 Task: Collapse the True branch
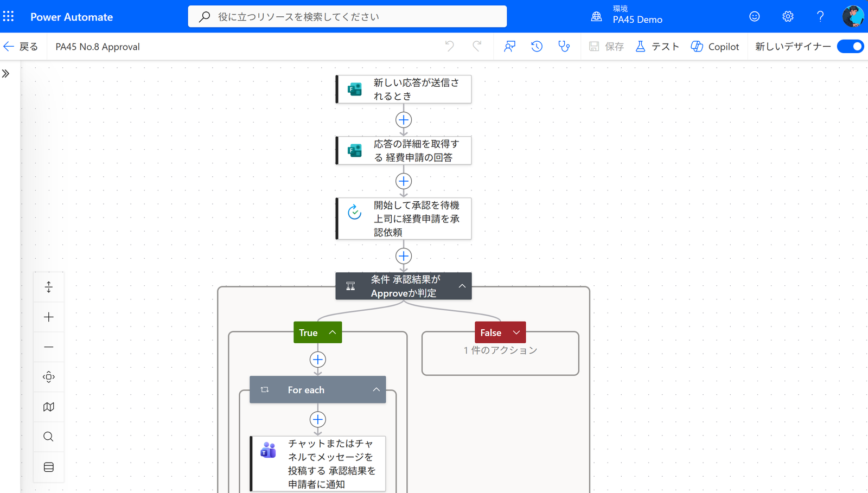coord(333,332)
